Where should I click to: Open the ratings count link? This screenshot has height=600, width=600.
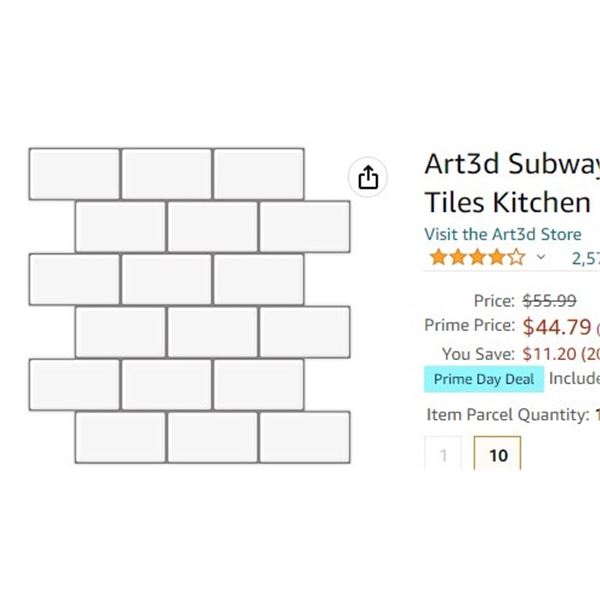coord(585,257)
